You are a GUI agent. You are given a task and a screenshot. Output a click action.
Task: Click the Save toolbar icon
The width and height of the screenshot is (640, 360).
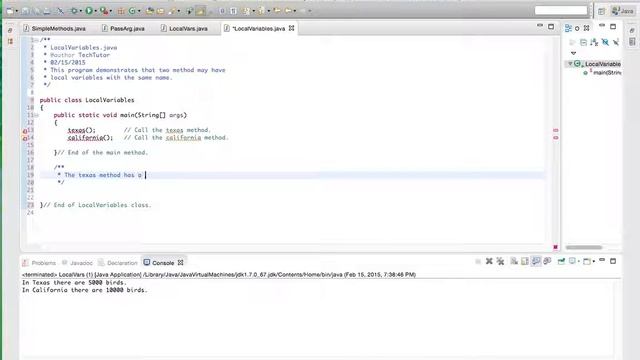click(25, 11)
